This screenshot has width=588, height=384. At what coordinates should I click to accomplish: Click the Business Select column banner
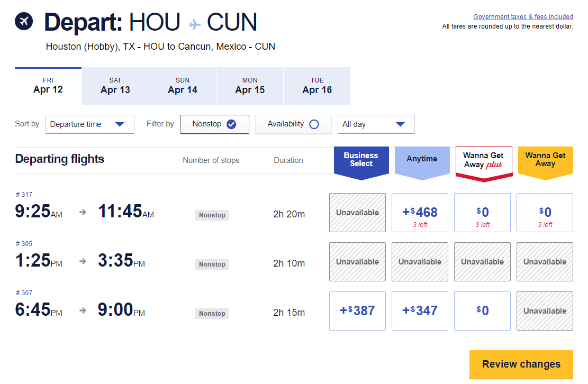coord(361,159)
